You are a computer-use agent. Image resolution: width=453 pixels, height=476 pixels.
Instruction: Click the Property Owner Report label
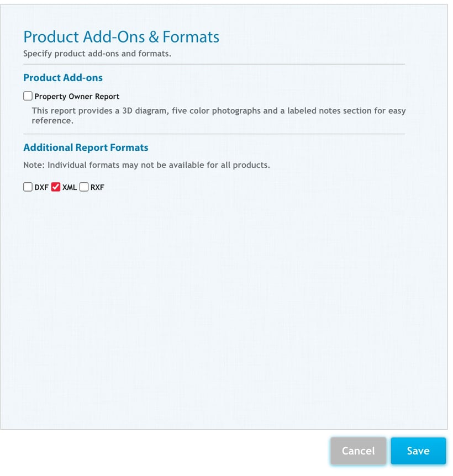tap(77, 96)
